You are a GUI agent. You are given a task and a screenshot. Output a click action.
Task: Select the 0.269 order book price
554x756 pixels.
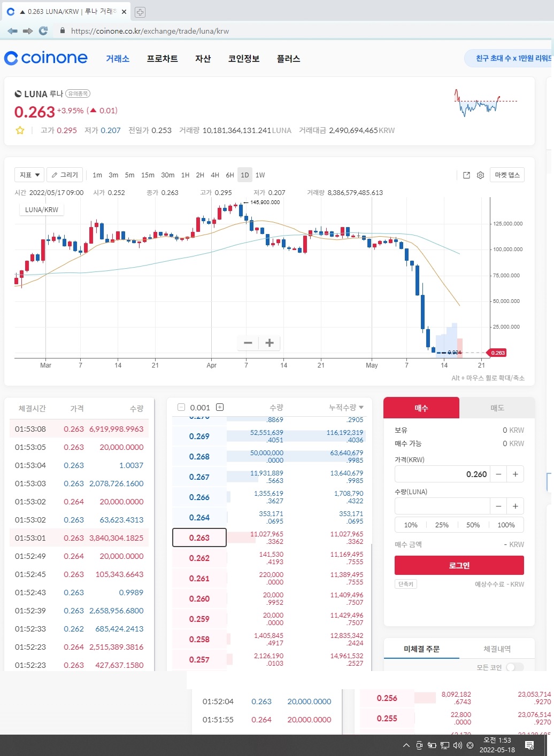(x=199, y=437)
